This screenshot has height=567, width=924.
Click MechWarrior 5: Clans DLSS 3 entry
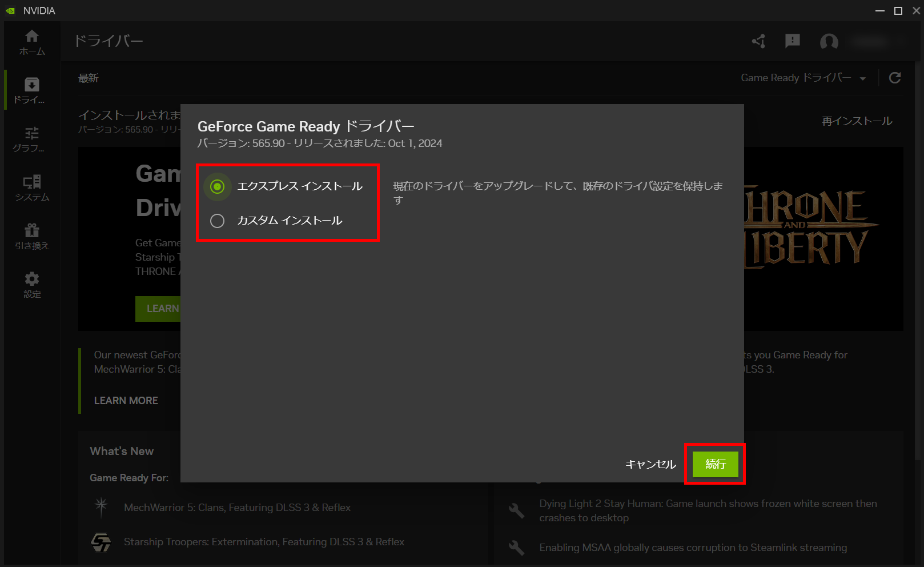tap(237, 508)
